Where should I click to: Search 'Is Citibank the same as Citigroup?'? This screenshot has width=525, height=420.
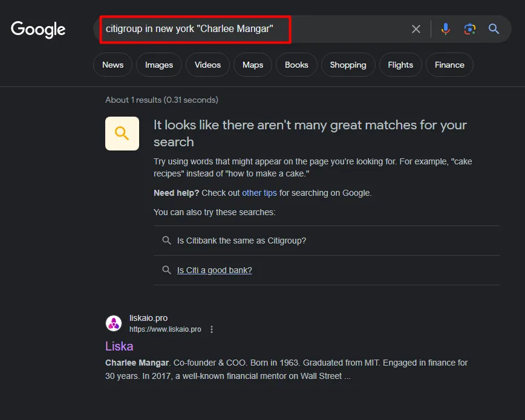[x=241, y=241]
